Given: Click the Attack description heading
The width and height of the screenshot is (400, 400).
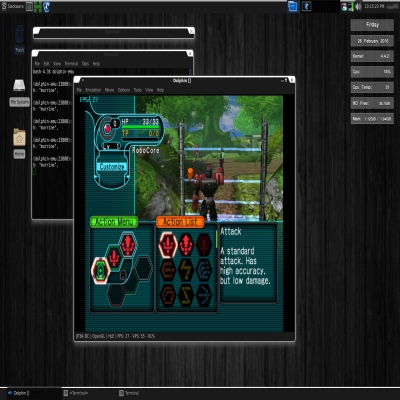Looking at the screenshot, I should tap(231, 231).
